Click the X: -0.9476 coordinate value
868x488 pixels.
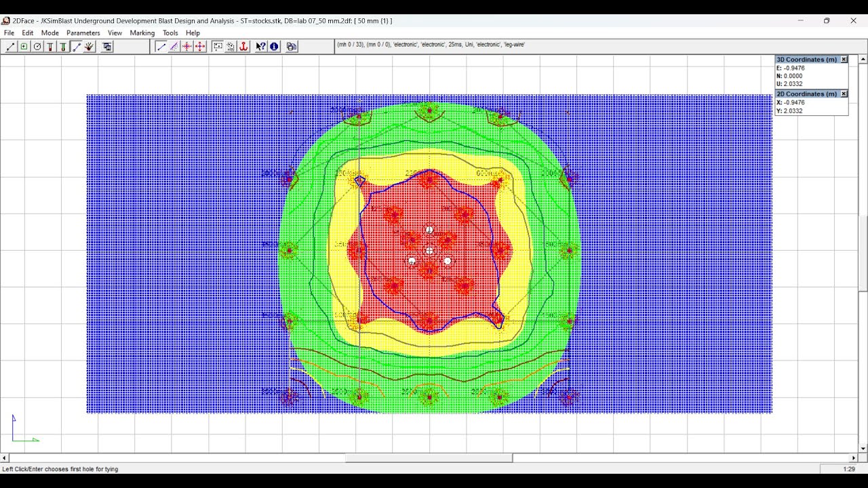click(791, 102)
